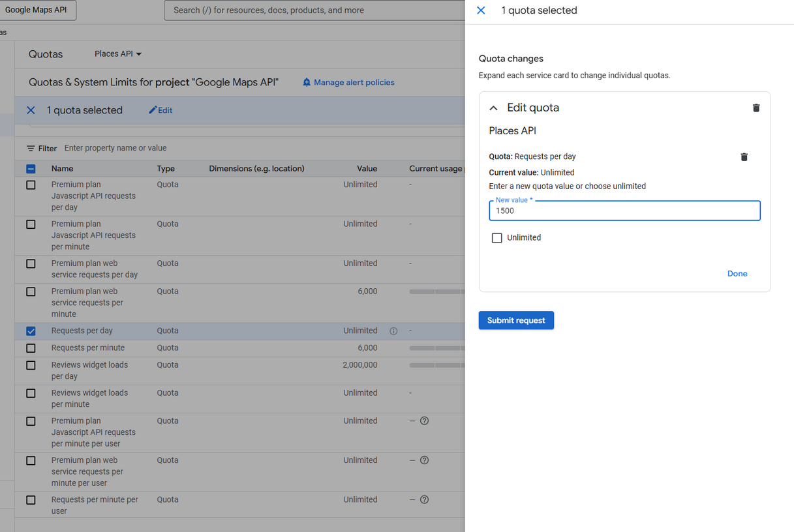Click the Google Maps API project selector
Image resolution: width=794 pixels, height=532 pixels.
38,10
